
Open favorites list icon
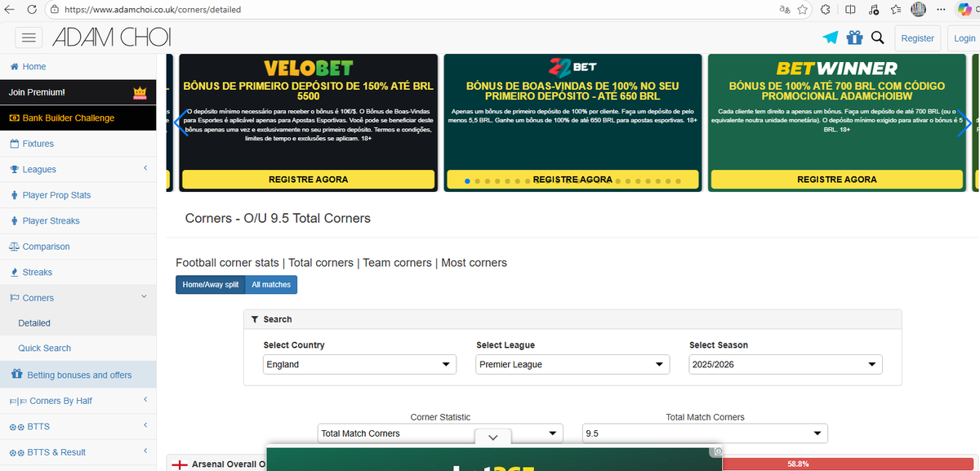(896, 10)
